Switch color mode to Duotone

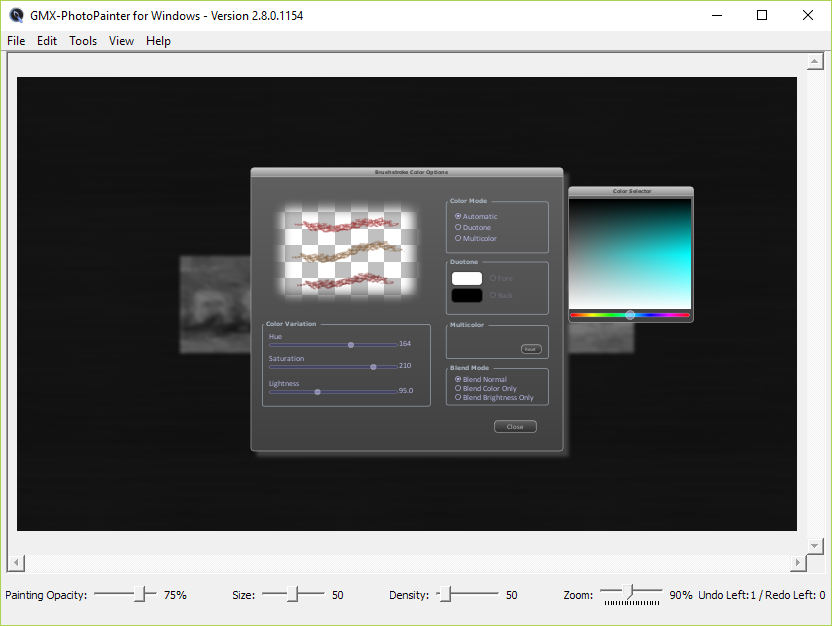click(x=458, y=228)
